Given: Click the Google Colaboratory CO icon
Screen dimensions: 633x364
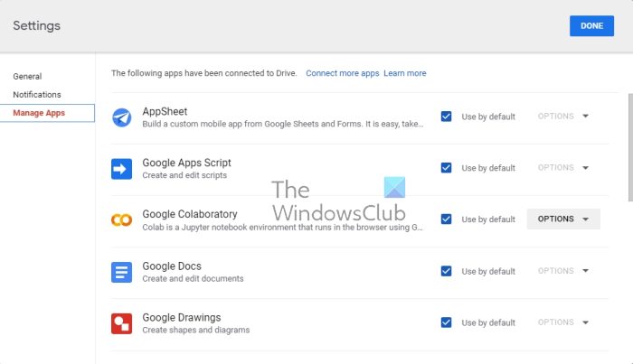Looking at the screenshot, I should click(121, 220).
